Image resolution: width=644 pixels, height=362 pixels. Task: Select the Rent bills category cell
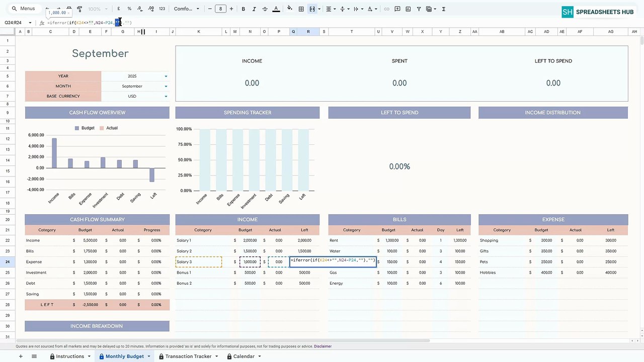(x=352, y=240)
